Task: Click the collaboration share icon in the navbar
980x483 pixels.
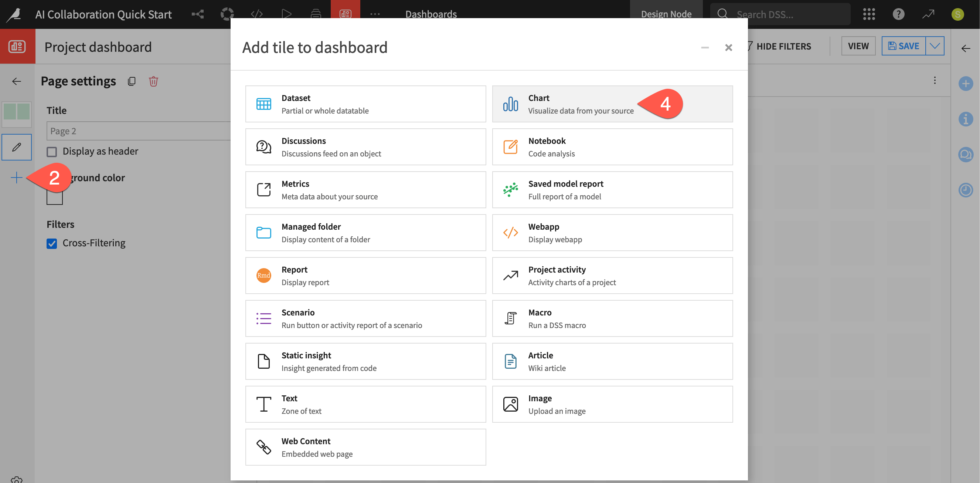Action: (x=197, y=14)
